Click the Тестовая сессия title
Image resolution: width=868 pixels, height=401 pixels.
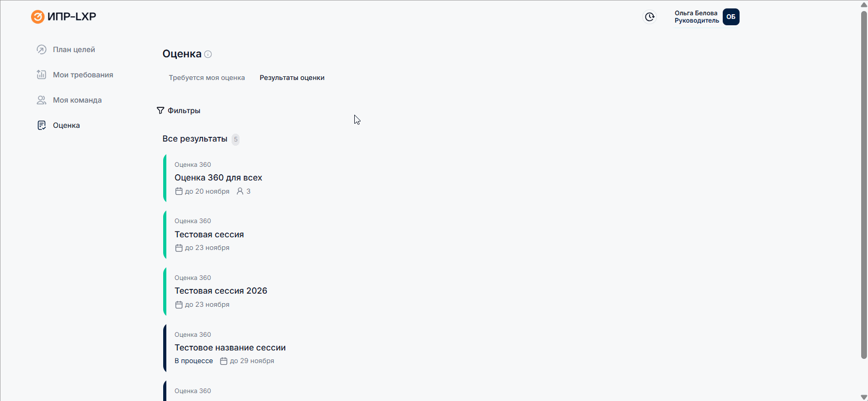tap(209, 235)
